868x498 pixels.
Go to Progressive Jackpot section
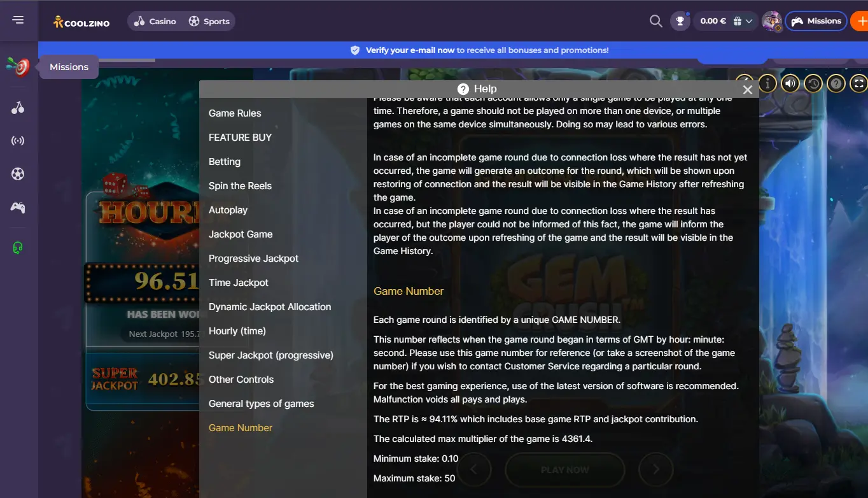tap(253, 259)
